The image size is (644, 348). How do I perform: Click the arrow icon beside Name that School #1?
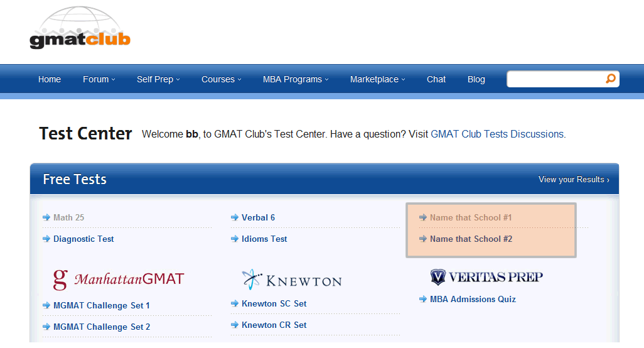(422, 217)
